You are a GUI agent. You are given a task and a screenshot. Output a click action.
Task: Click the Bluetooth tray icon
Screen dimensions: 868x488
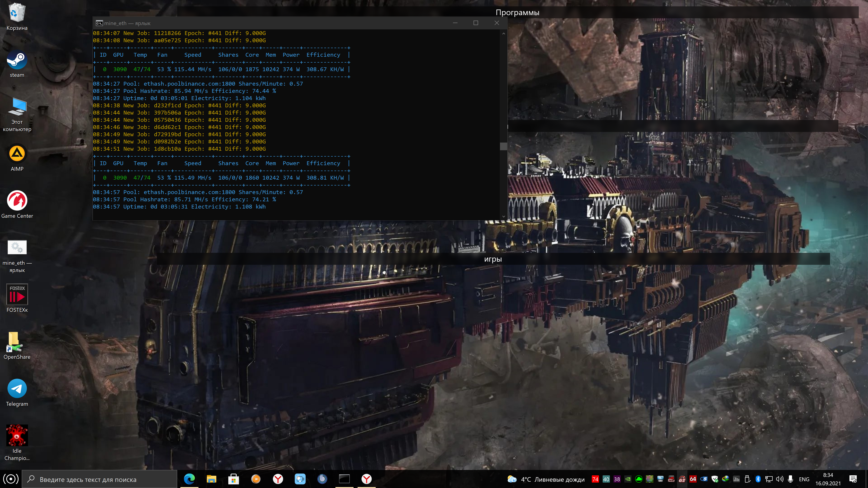758,479
